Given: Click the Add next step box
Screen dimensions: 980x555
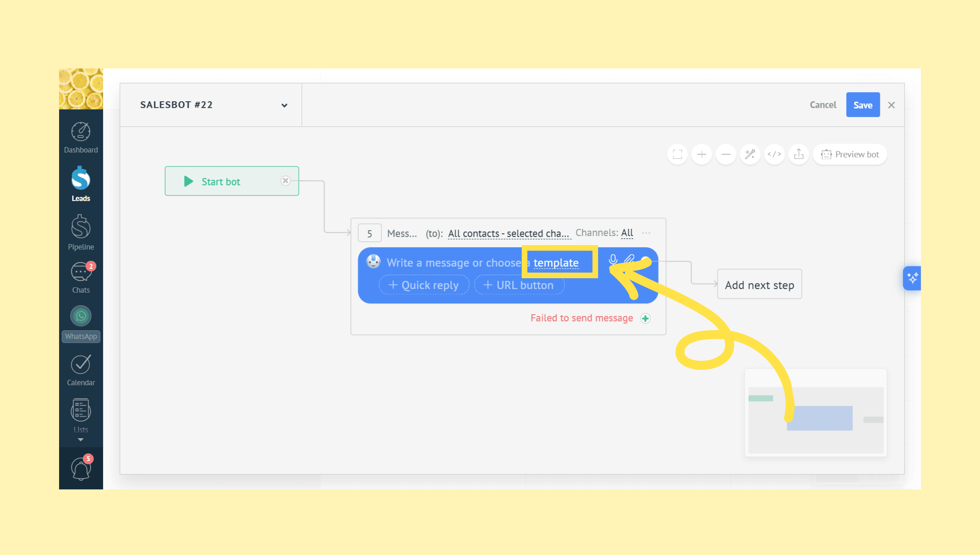Looking at the screenshot, I should point(759,285).
